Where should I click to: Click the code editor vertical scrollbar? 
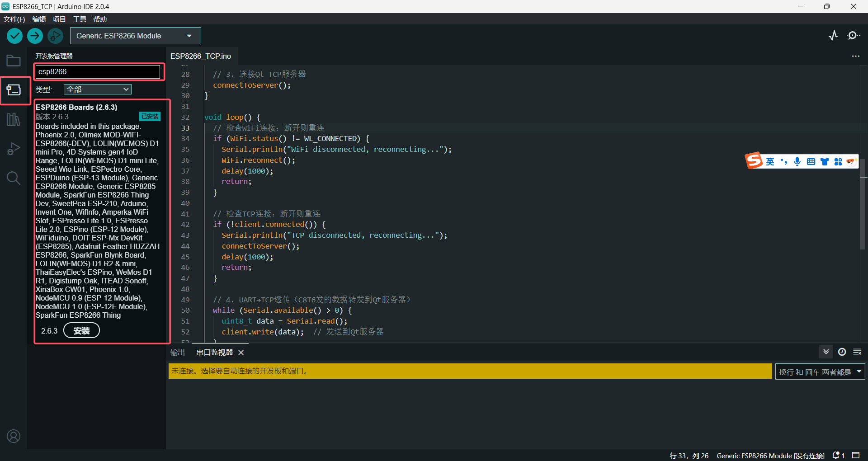pyautogui.click(x=863, y=203)
